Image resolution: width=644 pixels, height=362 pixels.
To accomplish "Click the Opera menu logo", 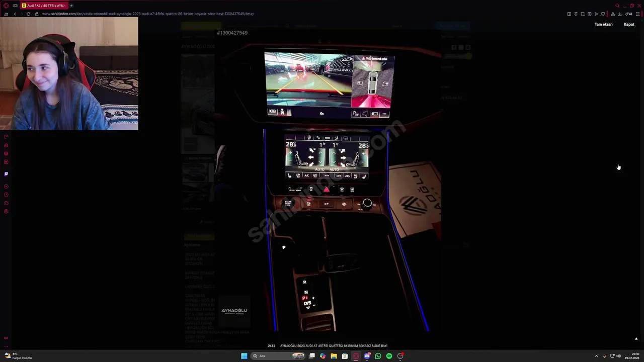I will coord(6,6).
